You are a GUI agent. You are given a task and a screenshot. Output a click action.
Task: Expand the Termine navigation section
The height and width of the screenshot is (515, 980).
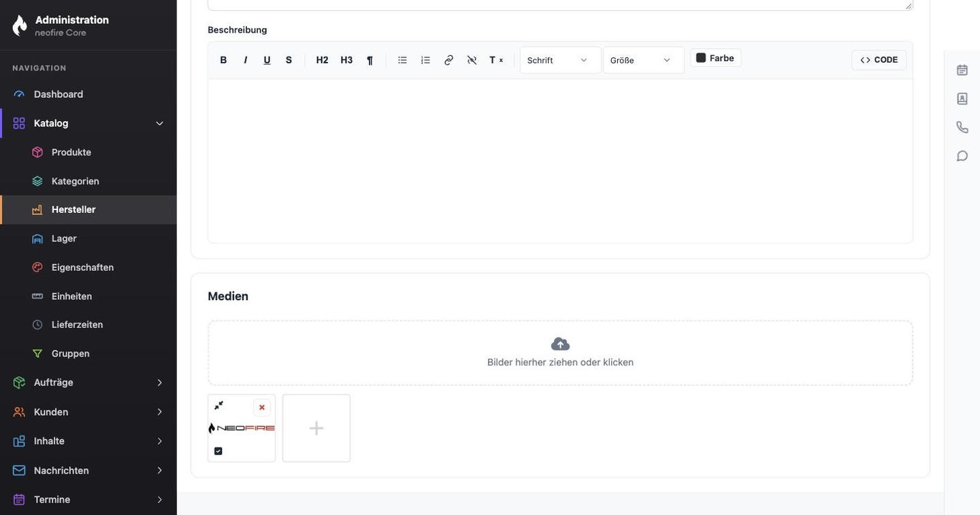pos(88,499)
